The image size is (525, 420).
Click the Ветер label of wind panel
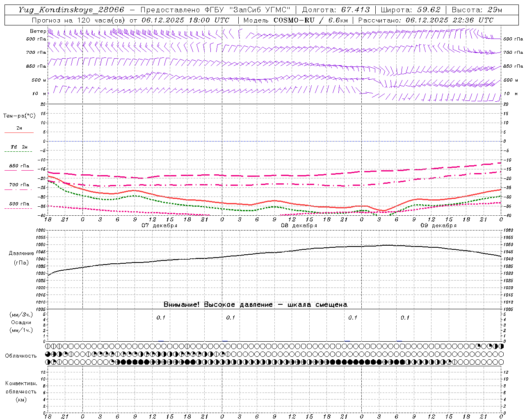[x=38, y=31]
